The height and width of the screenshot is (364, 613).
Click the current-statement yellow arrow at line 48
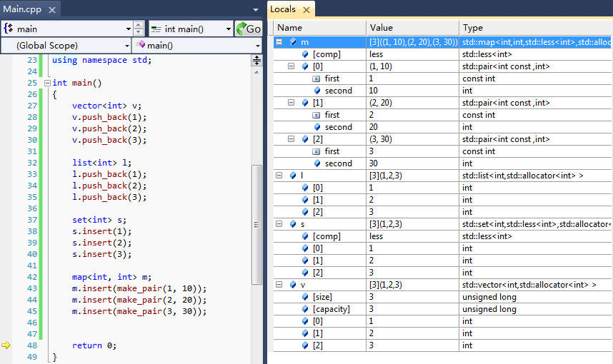pyautogui.click(x=6, y=345)
